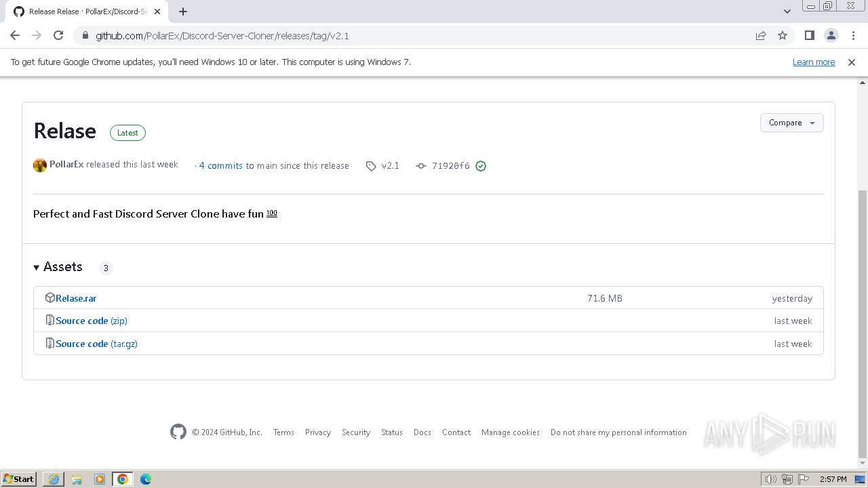The height and width of the screenshot is (488, 868).
Task: Click the Relase.rar 'yesterday' timestamp
Action: [792, 298]
